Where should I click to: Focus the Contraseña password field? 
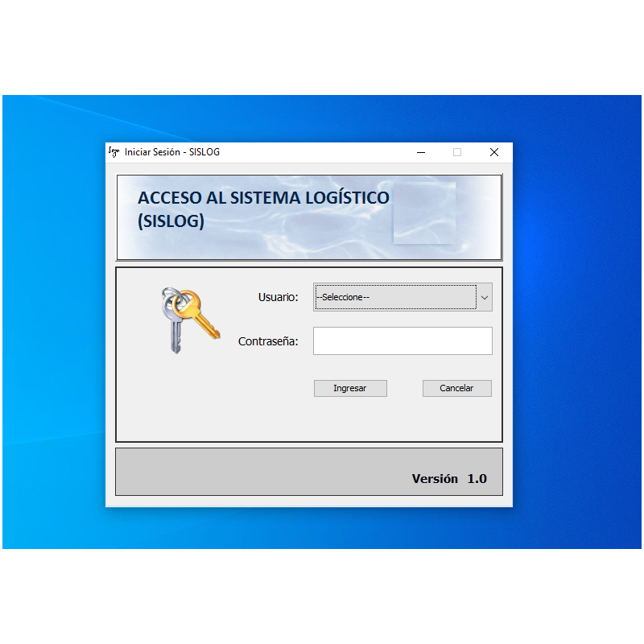click(x=402, y=341)
